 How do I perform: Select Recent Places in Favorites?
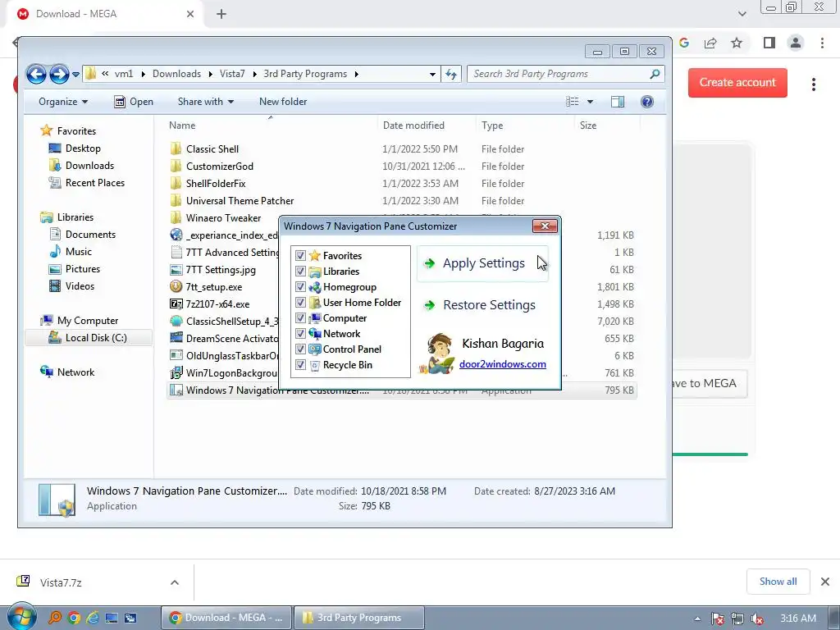click(86, 183)
